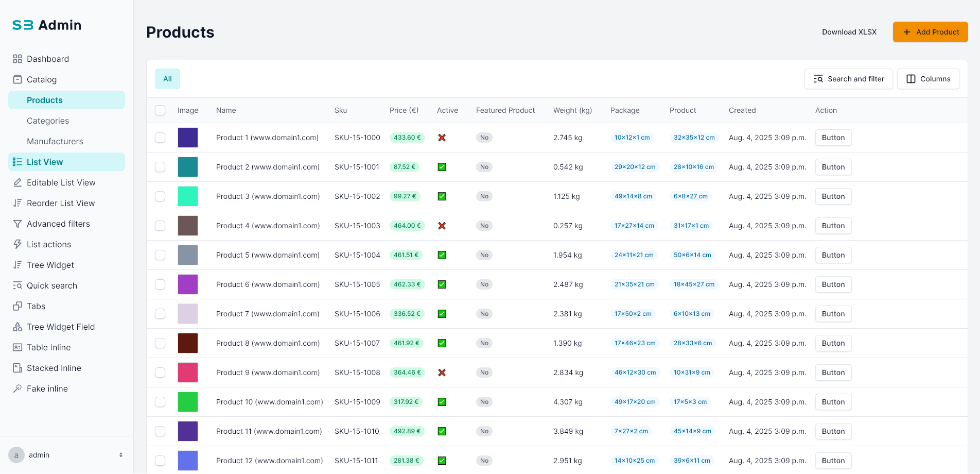Click the List actions lightning bolt icon
The height and width of the screenshot is (474, 980).
[17, 244]
